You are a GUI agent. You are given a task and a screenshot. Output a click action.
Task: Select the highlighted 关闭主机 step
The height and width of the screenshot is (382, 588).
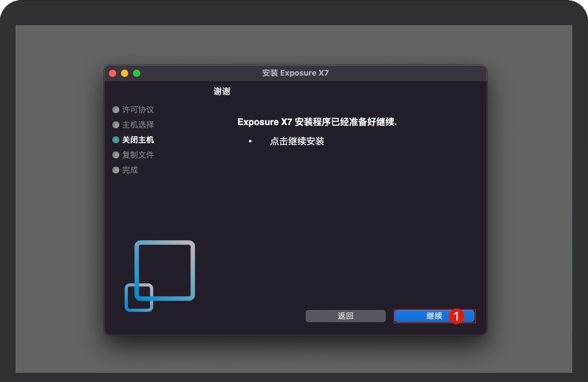point(133,140)
